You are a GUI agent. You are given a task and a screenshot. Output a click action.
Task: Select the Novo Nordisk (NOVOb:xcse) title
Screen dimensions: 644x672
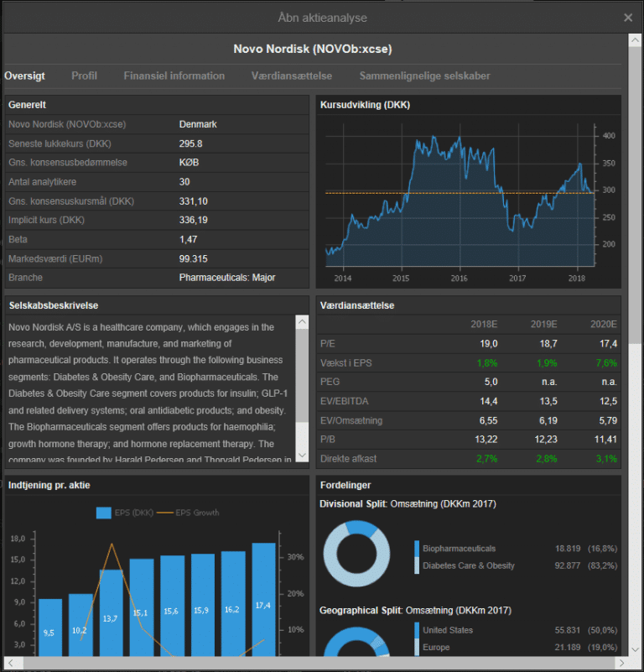click(x=313, y=49)
